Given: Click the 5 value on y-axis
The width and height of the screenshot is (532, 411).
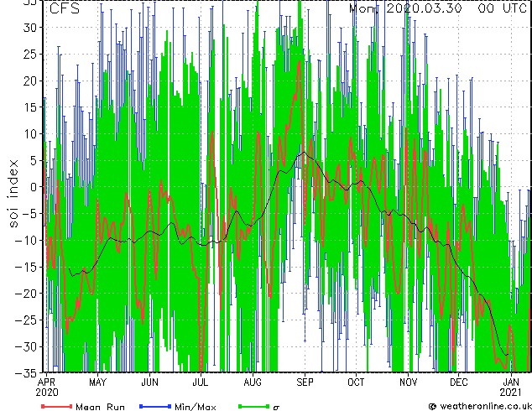Looking at the screenshot, I should 35,160.
